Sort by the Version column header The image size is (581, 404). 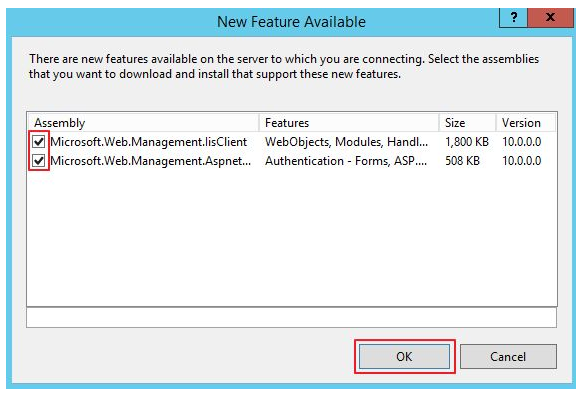(x=526, y=123)
